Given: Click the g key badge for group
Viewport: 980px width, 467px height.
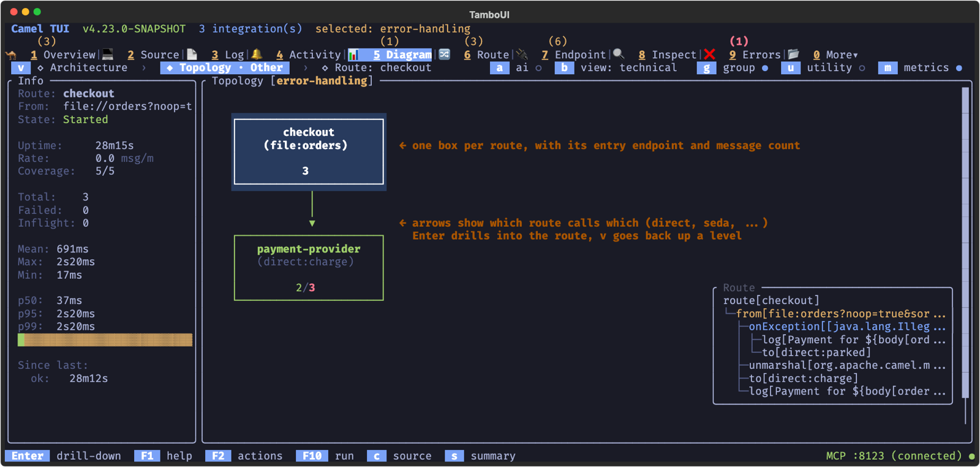Looking at the screenshot, I should pyautogui.click(x=706, y=67).
